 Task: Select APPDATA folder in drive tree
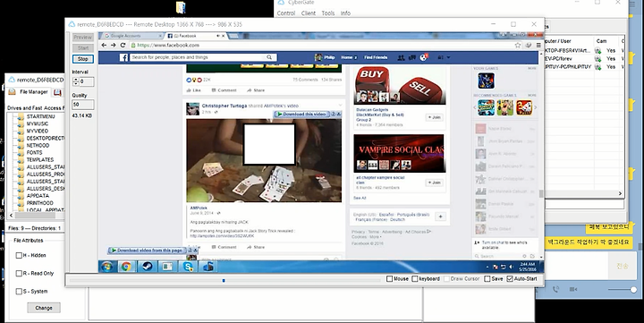coord(38,196)
